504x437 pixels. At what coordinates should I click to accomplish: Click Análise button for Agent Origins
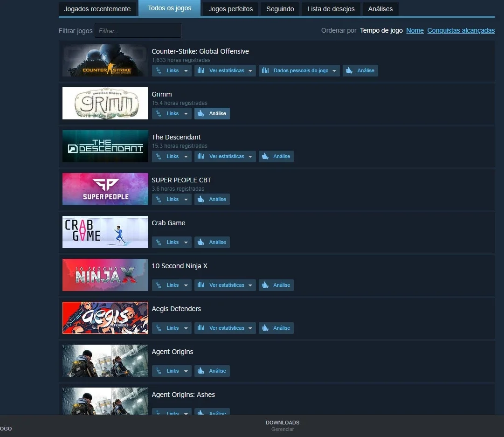tap(212, 371)
